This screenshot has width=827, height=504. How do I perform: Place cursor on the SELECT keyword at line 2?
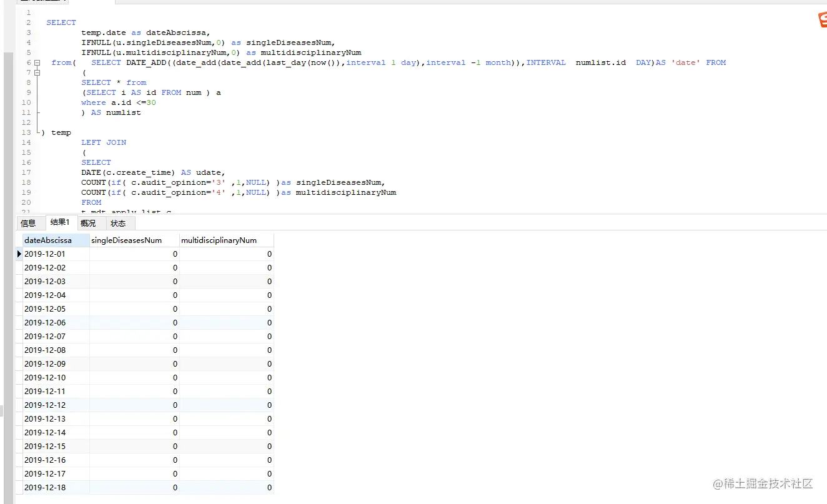coord(61,22)
